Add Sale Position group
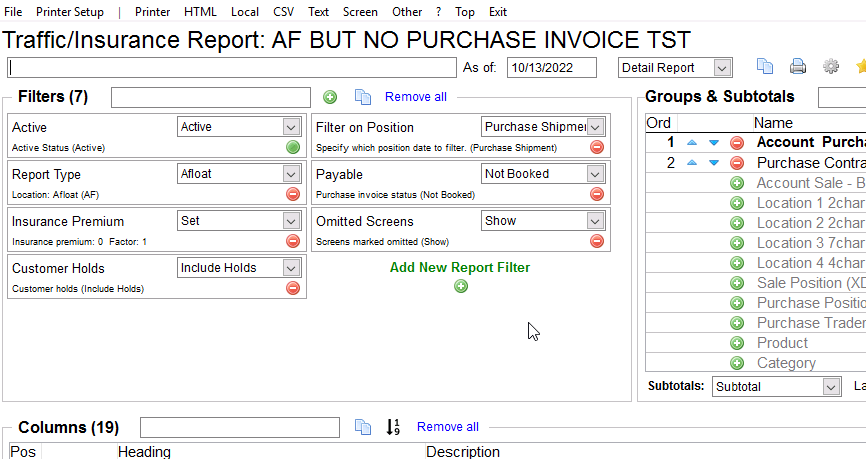This screenshot has width=866, height=459. pos(737,283)
